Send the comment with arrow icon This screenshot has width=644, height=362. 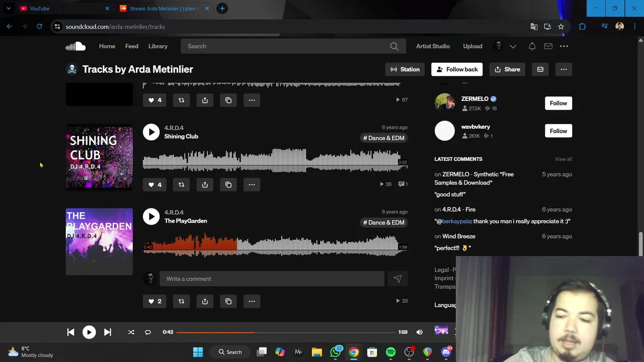(x=397, y=279)
